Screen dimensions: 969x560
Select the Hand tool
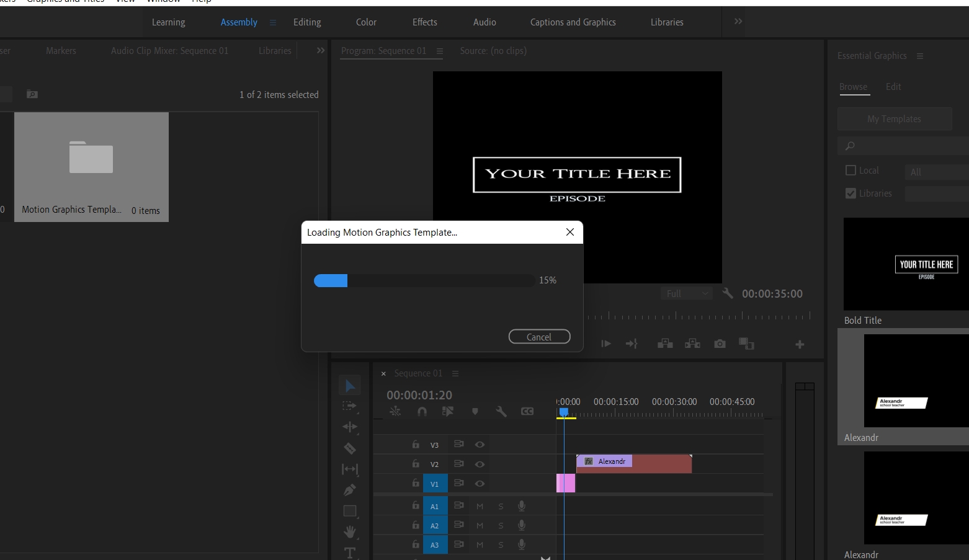(x=350, y=531)
